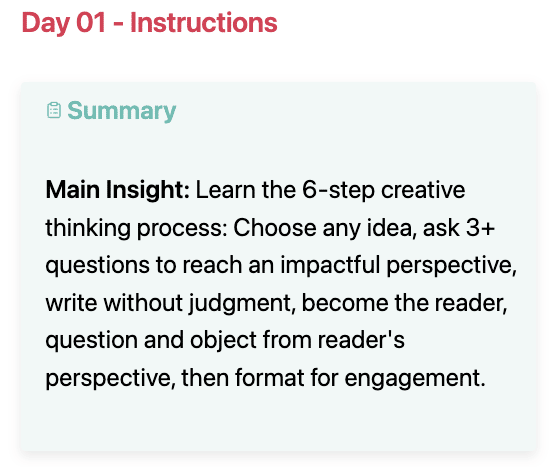Click the bold "Main Insight:" label
552x467 pixels.
click(x=118, y=190)
